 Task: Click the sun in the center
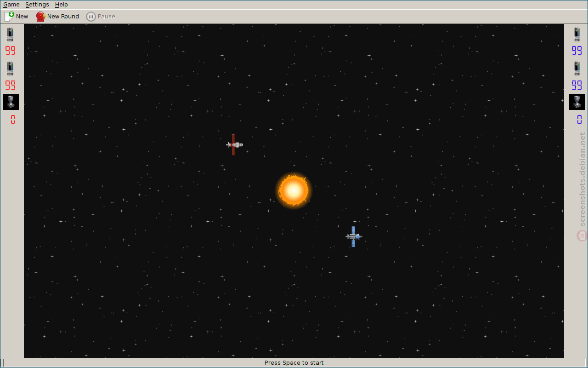point(294,190)
